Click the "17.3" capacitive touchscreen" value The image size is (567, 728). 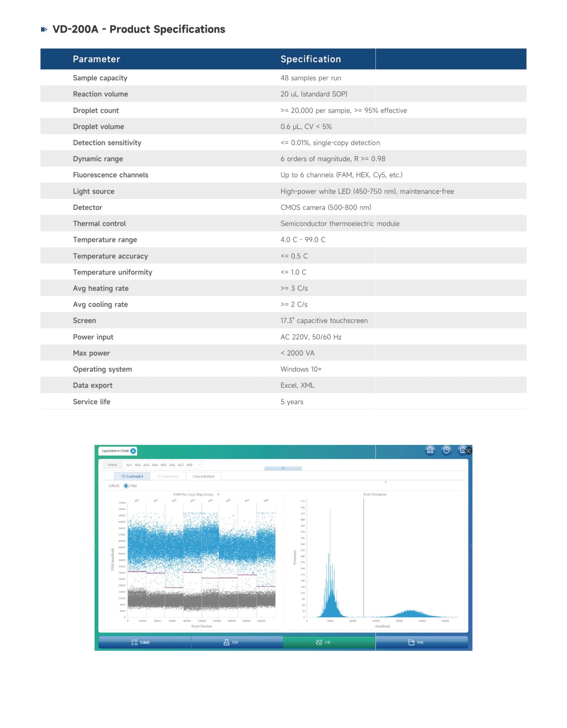[x=324, y=321]
